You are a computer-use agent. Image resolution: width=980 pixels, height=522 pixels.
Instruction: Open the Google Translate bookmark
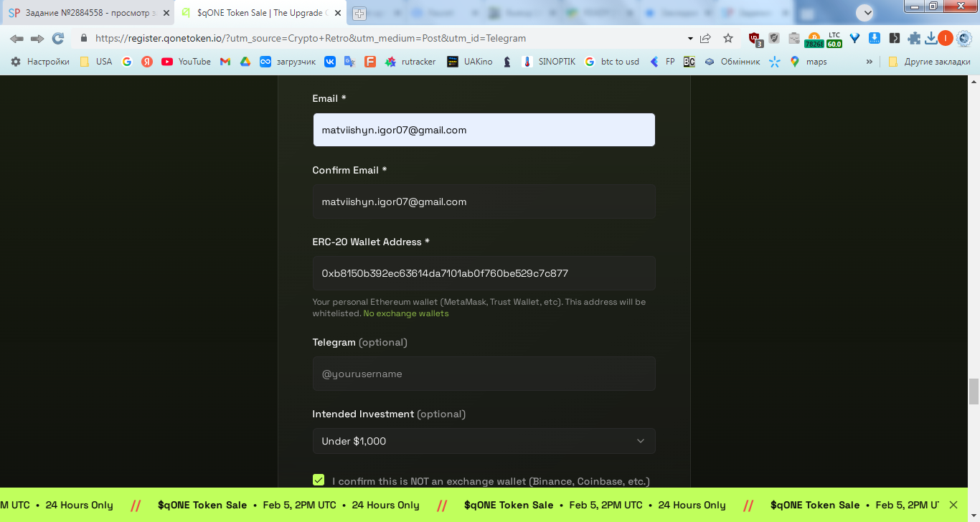pos(350,62)
